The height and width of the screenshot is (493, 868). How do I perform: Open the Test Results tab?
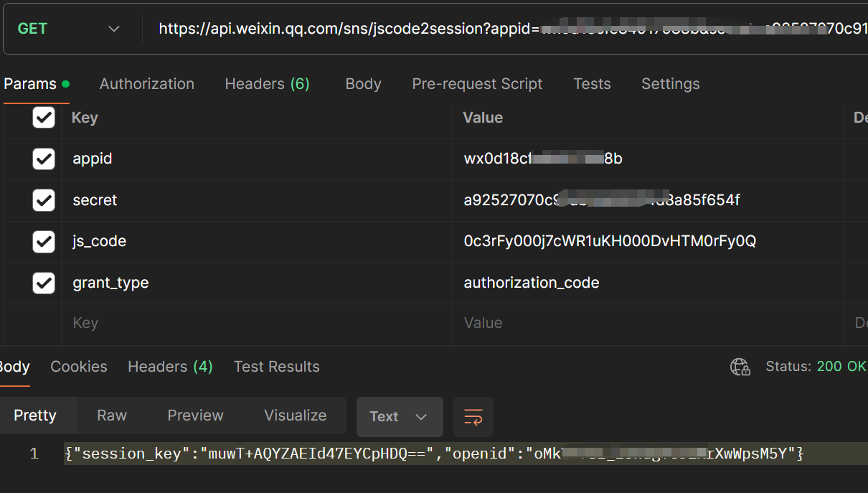click(x=276, y=367)
